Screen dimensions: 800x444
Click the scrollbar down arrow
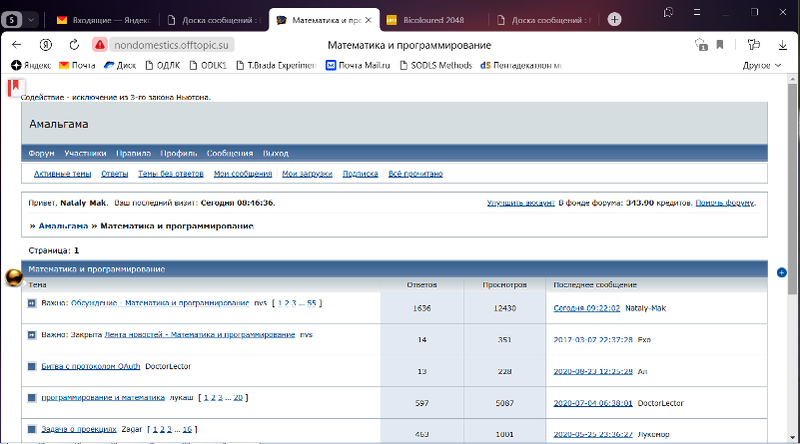tap(792, 437)
